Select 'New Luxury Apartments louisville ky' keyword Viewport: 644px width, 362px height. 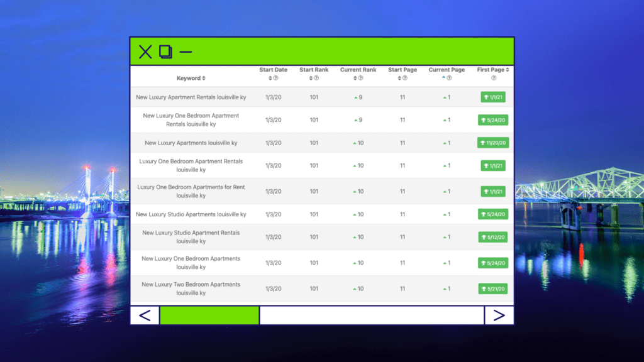[x=191, y=143]
